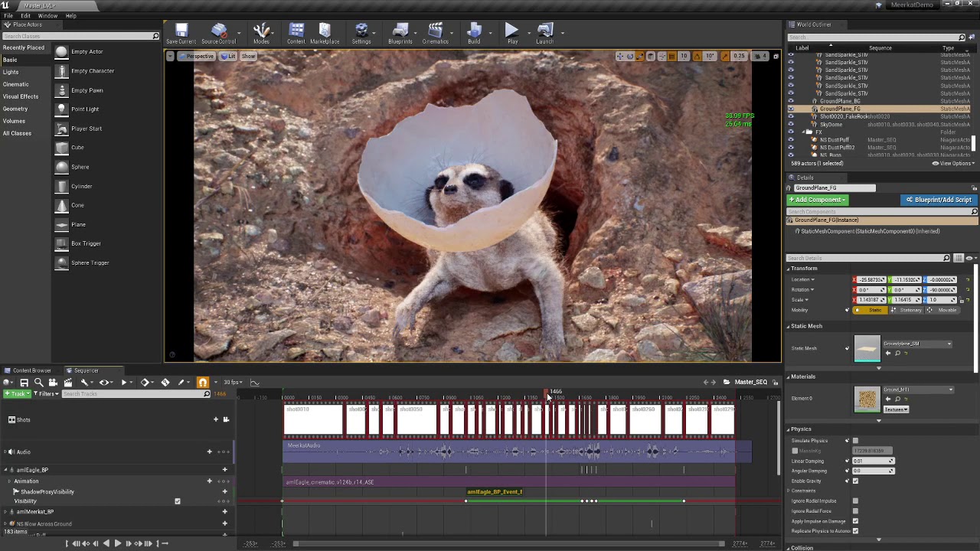Click the Save Current toolbar icon
Screen dimensions: 980x551
[181, 33]
